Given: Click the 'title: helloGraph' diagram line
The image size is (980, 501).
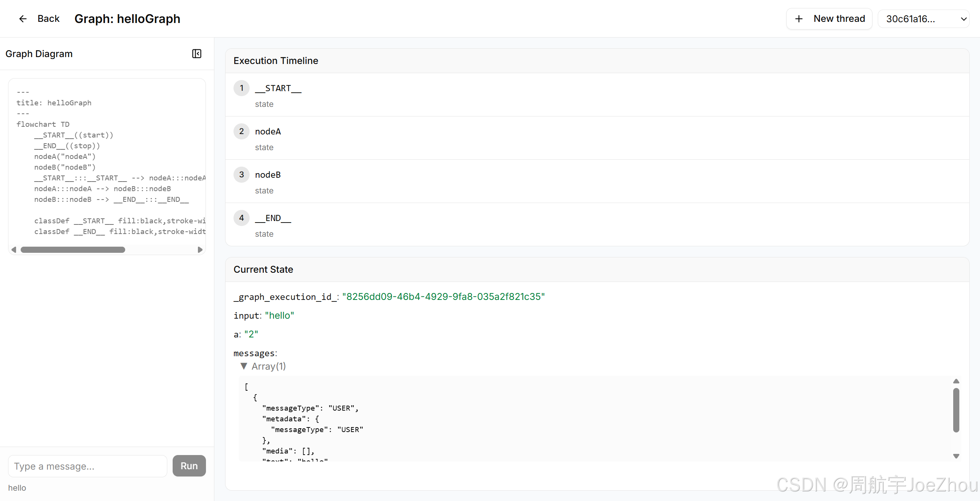Looking at the screenshot, I should [x=54, y=103].
